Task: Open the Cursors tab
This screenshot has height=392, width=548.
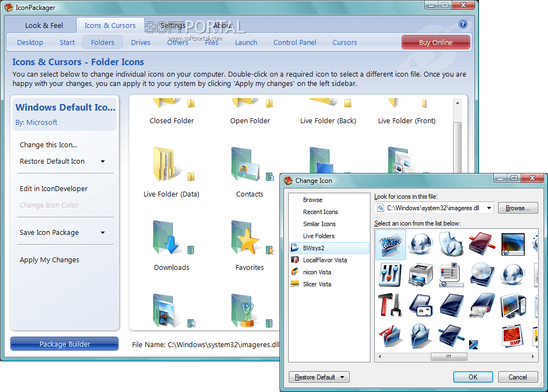Action: (345, 42)
